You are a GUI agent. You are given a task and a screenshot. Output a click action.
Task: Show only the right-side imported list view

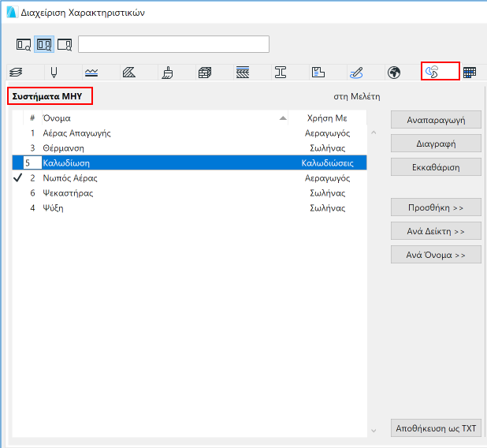65,44
